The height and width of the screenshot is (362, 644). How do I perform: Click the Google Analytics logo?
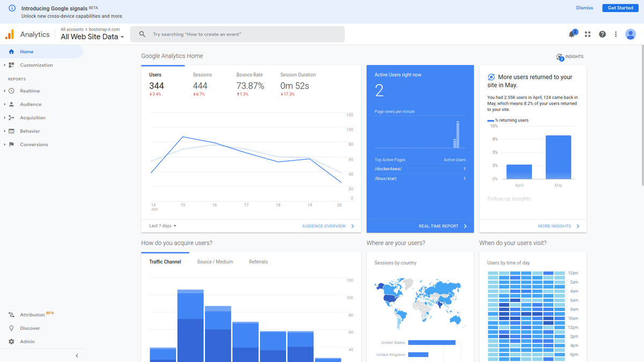(10, 34)
